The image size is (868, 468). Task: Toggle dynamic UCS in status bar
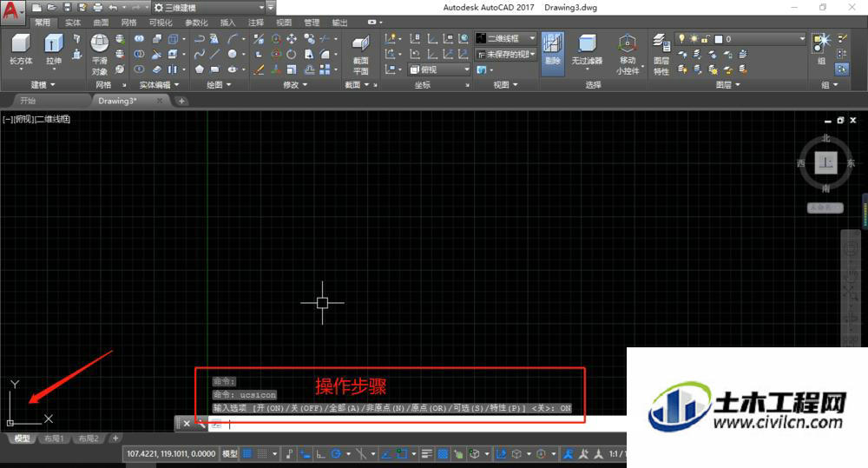tap(502, 454)
